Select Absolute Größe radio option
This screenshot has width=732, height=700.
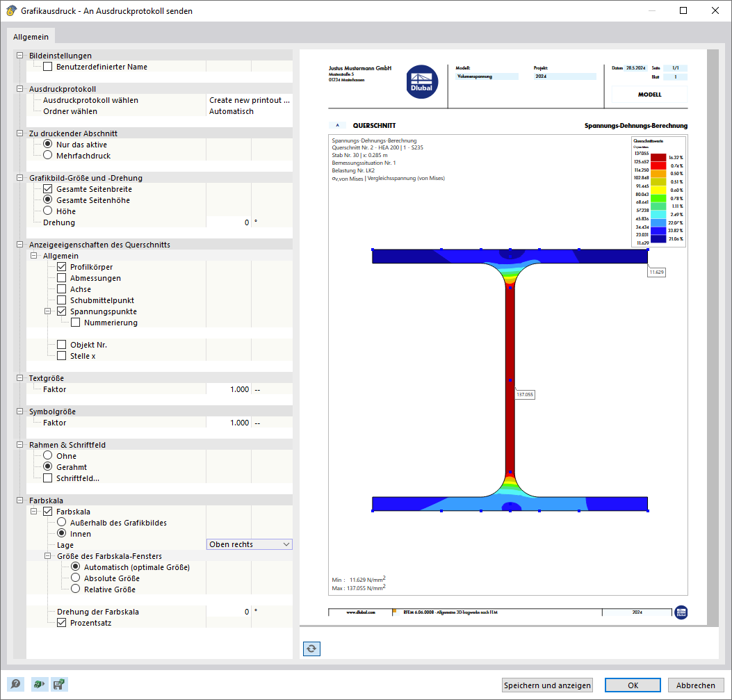click(76, 578)
